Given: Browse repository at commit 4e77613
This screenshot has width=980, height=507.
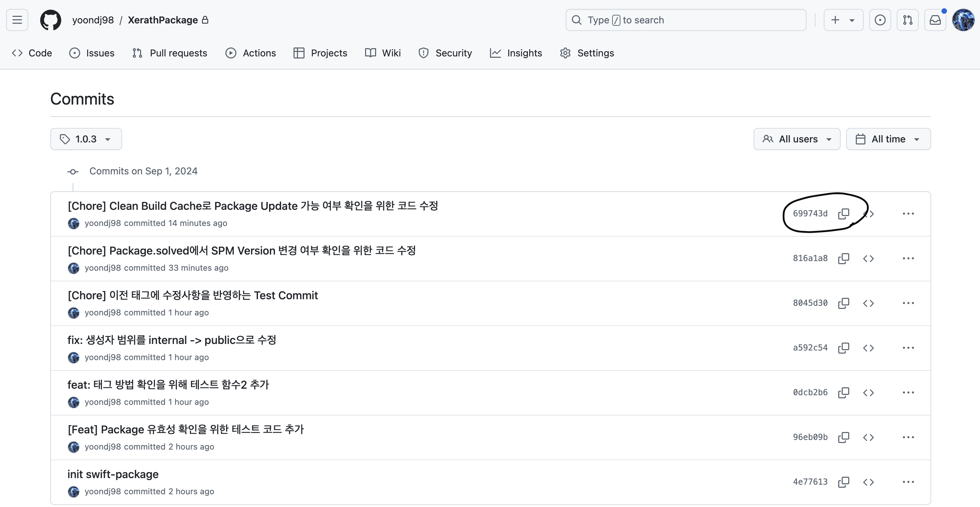Looking at the screenshot, I should 868,482.
